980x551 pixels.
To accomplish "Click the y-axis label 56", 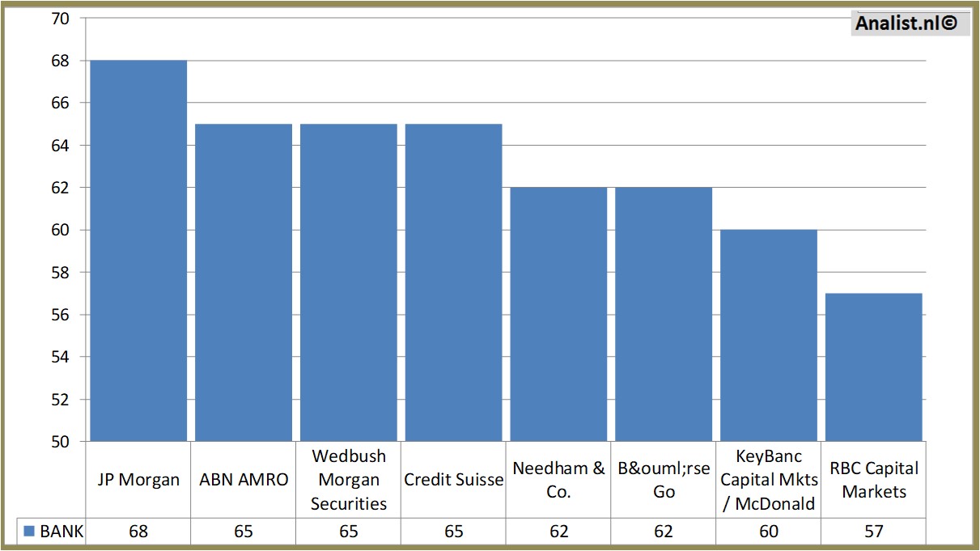I will click(x=60, y=315).
